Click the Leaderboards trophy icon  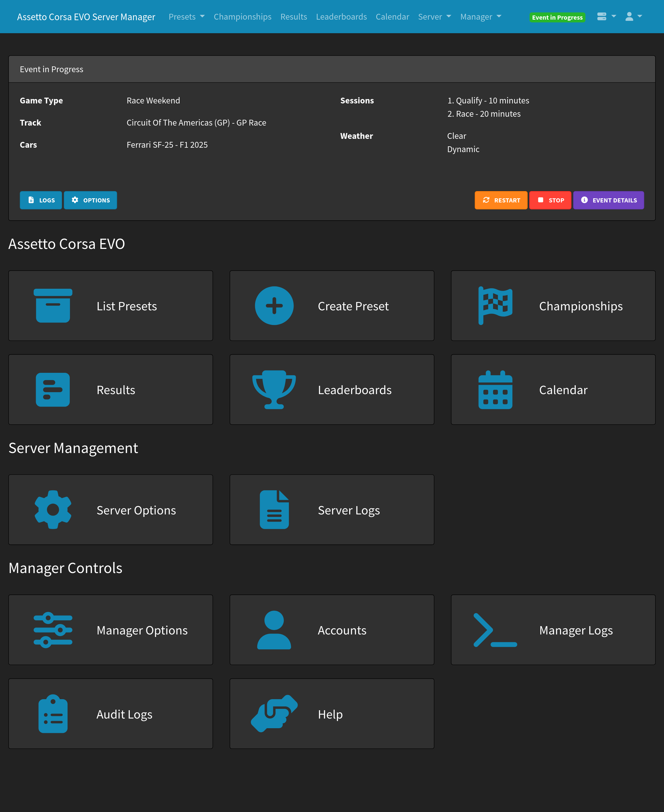[274, 389]
